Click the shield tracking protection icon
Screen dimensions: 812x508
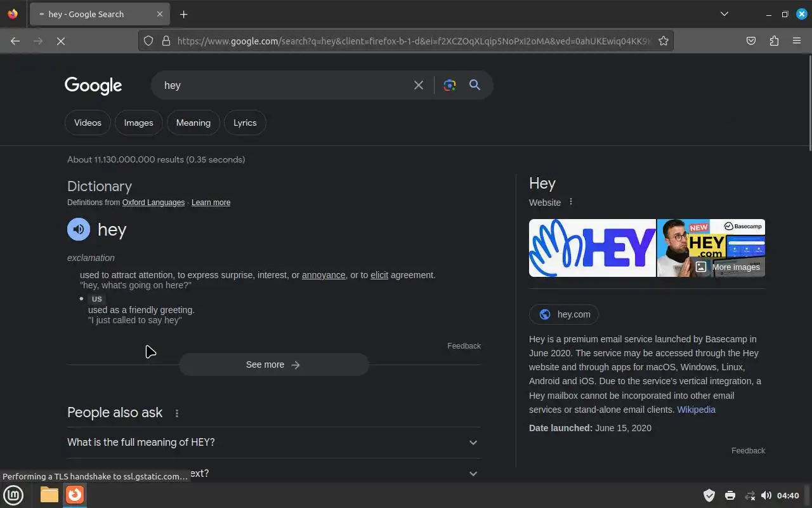pos(148,41)
